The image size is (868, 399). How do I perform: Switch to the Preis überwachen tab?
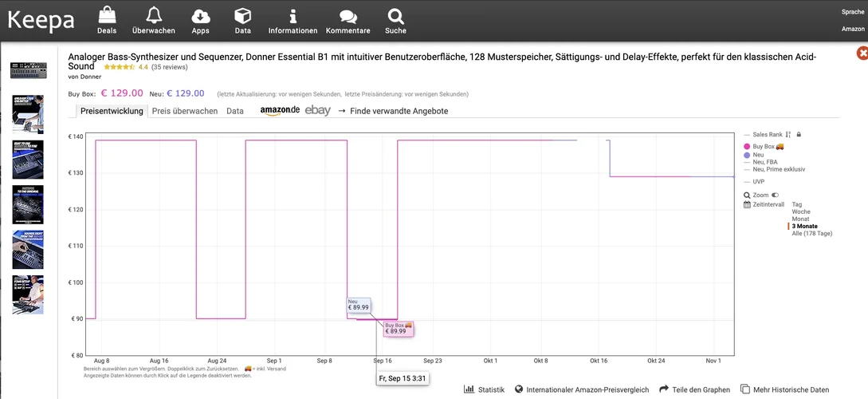[185, 111]
